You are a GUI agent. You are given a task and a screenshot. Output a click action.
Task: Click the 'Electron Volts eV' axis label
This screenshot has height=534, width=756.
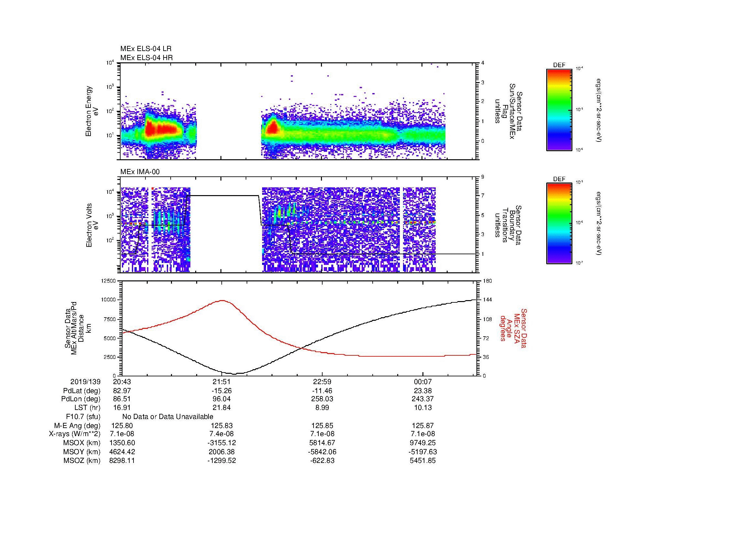click(92, 225)
